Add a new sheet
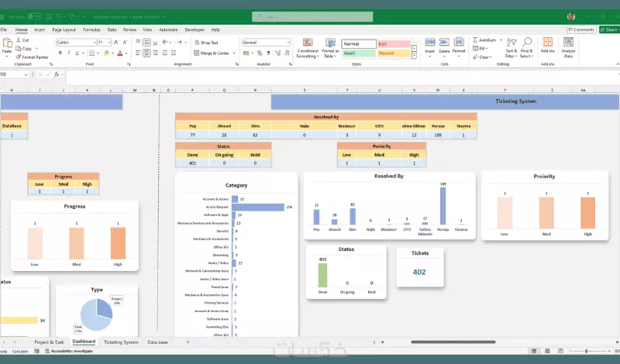The image size is (620, 364). 188,342
